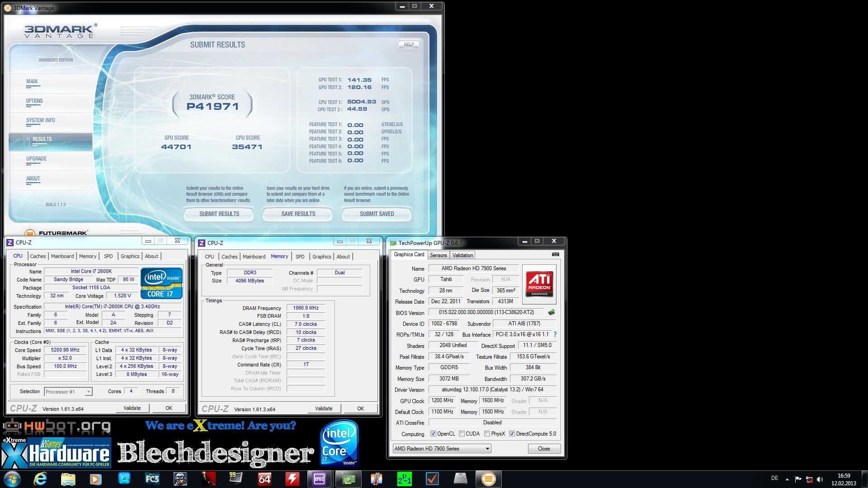This screenshot has width=868, height=488.
Task: Open Windows Explorer folder icon in taskbar
Action: click(x=68, y=479)
